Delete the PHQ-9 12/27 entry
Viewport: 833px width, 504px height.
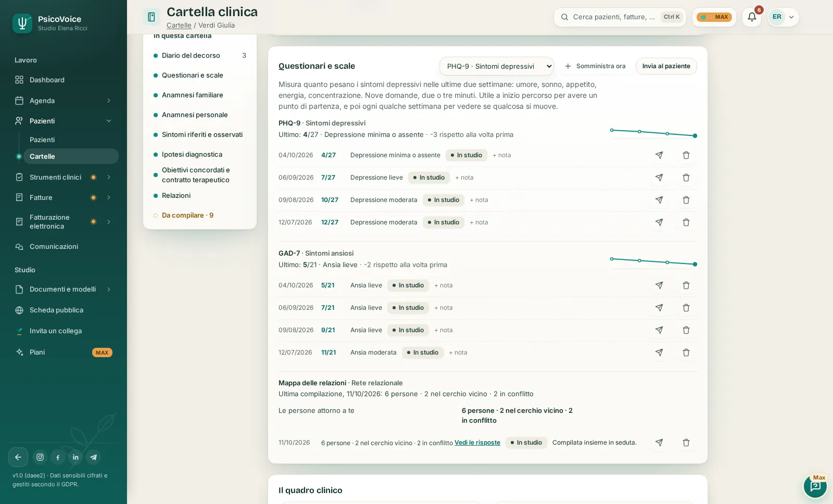point(686,222)
